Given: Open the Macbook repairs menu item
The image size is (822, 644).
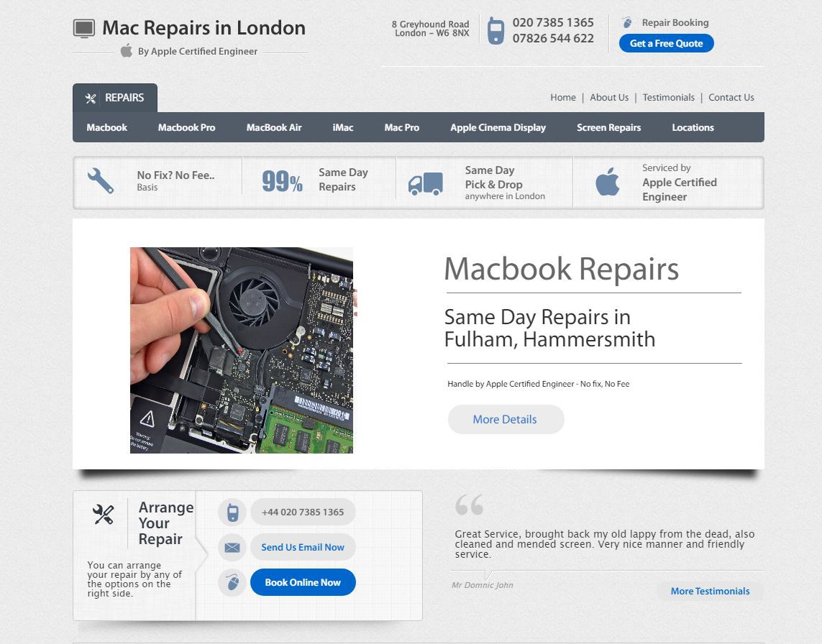Looking at the screenshot, I should 107,127.
